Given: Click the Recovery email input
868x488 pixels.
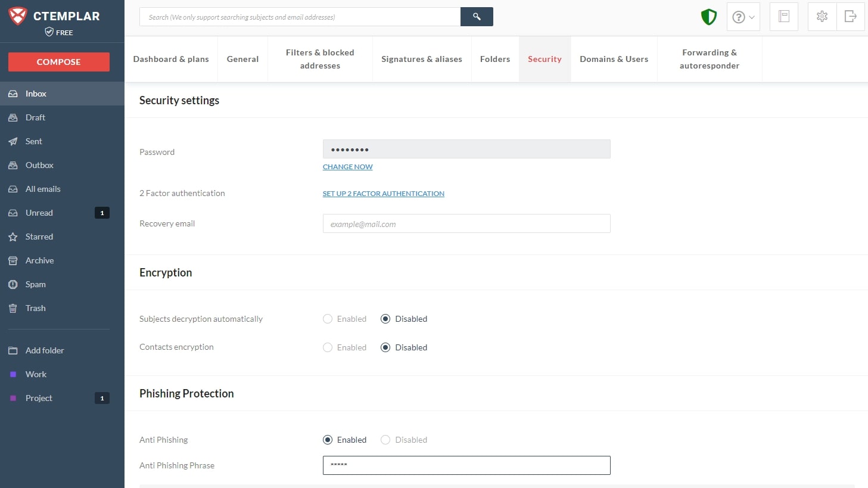Looking at the screenshot, I should click(466, 223).
